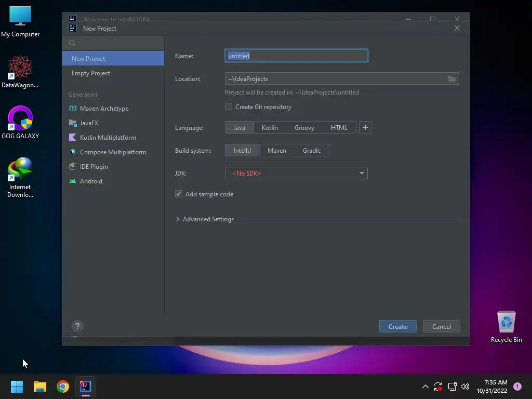Click the project Name input field
This screenshot has height=399, width=532.
pyautogui.click(x=296, y=56)
